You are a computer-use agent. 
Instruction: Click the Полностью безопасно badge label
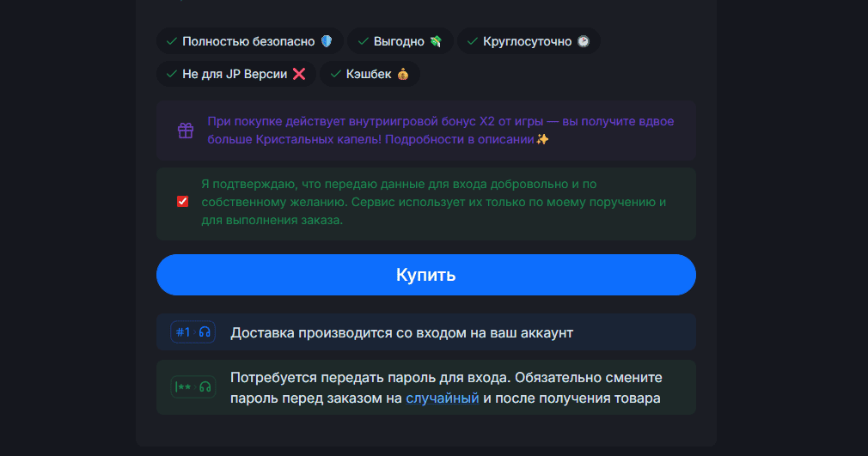tap(248, 41)
